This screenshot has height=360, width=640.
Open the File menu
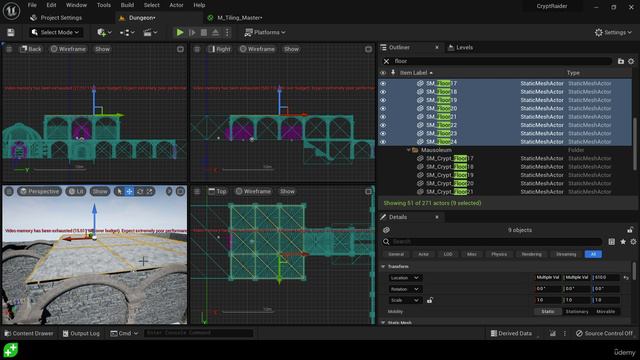click(x=32, y=5)
